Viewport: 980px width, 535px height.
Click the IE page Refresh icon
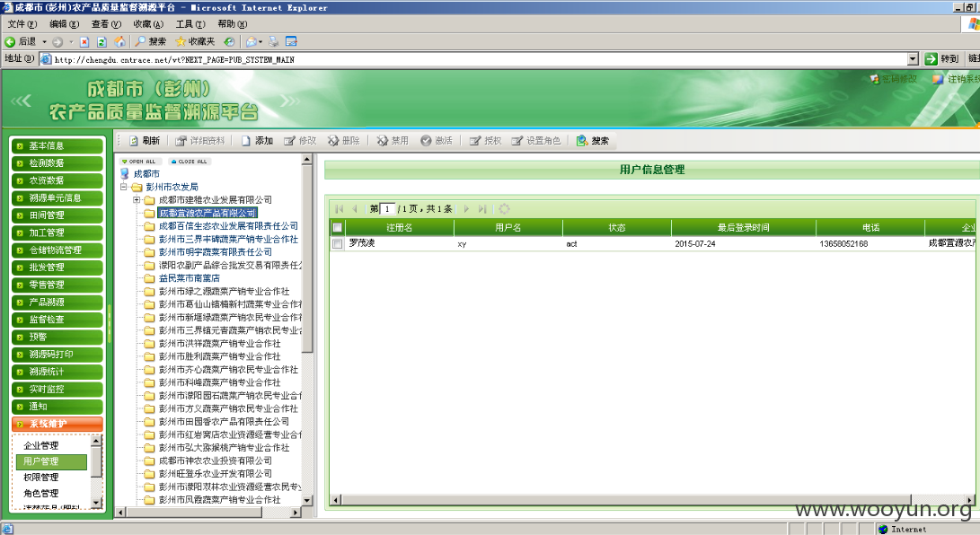[102, 42]
